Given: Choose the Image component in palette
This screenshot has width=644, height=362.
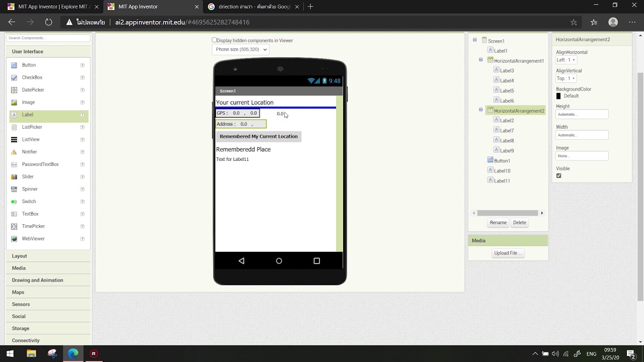Looking at the screenshot, I should tap(28, 102).
